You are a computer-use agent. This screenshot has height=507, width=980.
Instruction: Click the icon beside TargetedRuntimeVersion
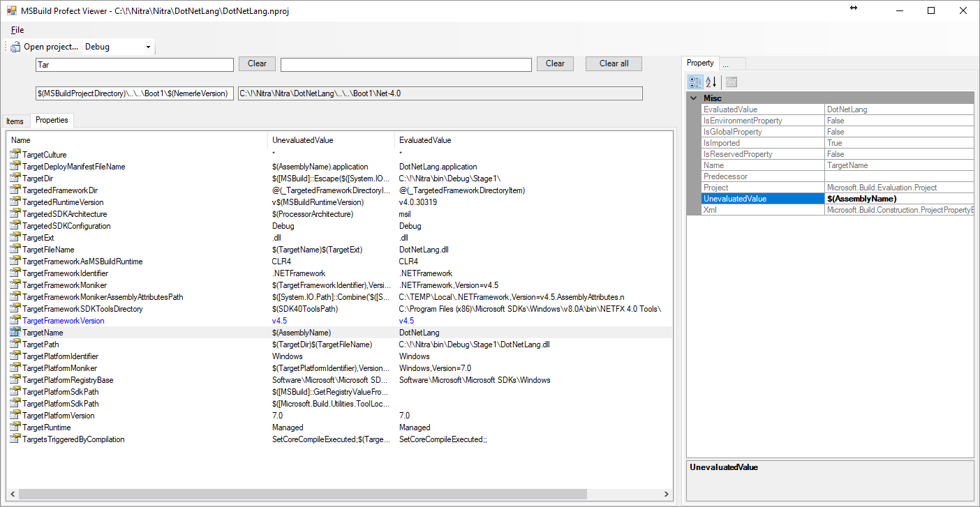click(15, 202)
